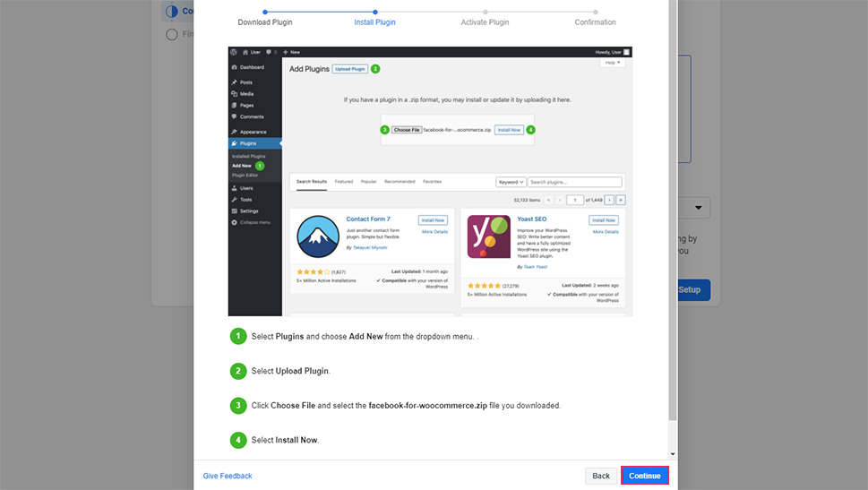
Task: Click the WordPress logo in the admin bar
Action: tap(234, 52)
